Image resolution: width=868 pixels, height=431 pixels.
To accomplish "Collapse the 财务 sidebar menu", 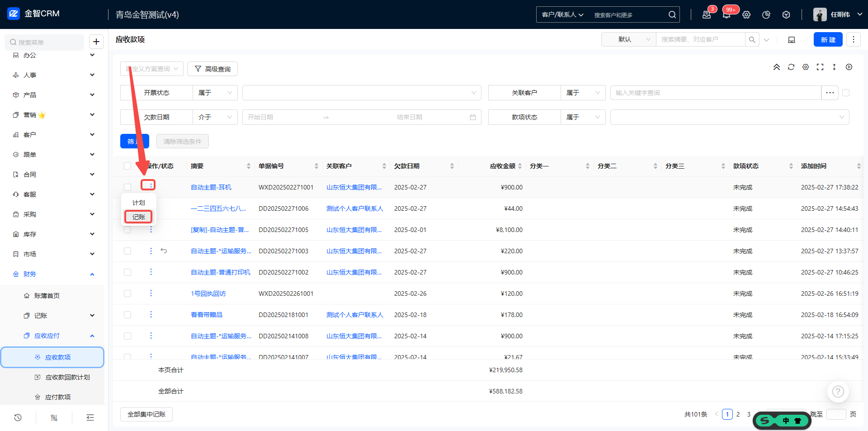I will point(54,274).
